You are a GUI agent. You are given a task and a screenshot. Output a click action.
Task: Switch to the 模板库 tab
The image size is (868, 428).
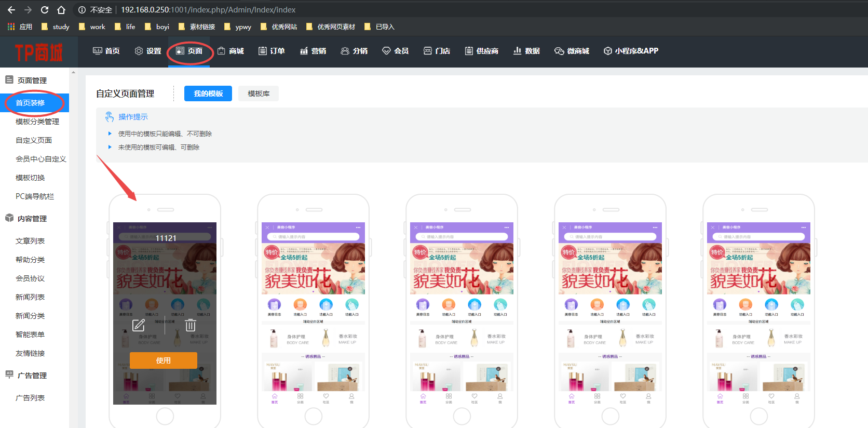[x=259, y=93]
